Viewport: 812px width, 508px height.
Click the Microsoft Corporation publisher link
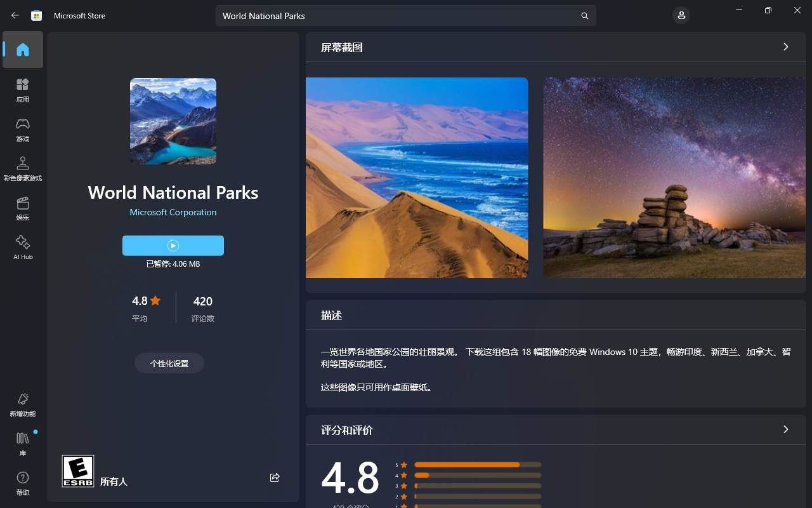coord(173,212)
